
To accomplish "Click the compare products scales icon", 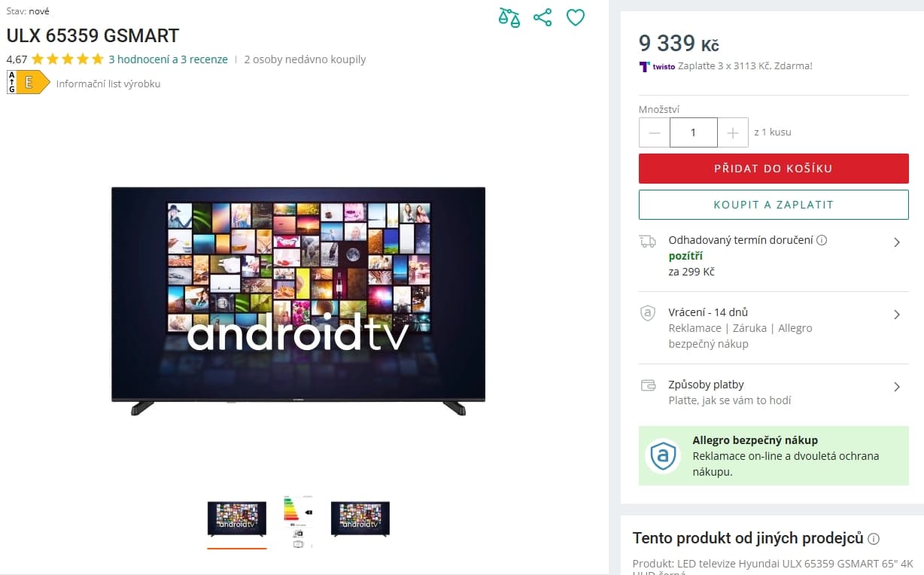I will coord(509,17).
